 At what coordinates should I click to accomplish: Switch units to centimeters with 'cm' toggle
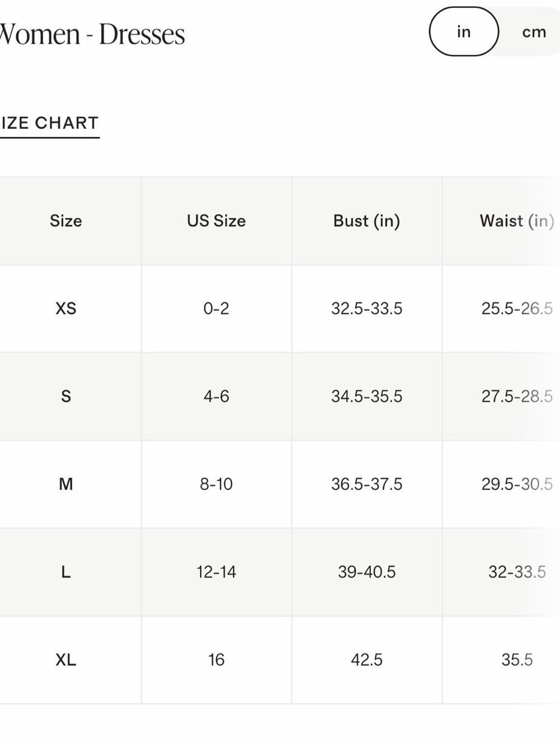[534, 32]
